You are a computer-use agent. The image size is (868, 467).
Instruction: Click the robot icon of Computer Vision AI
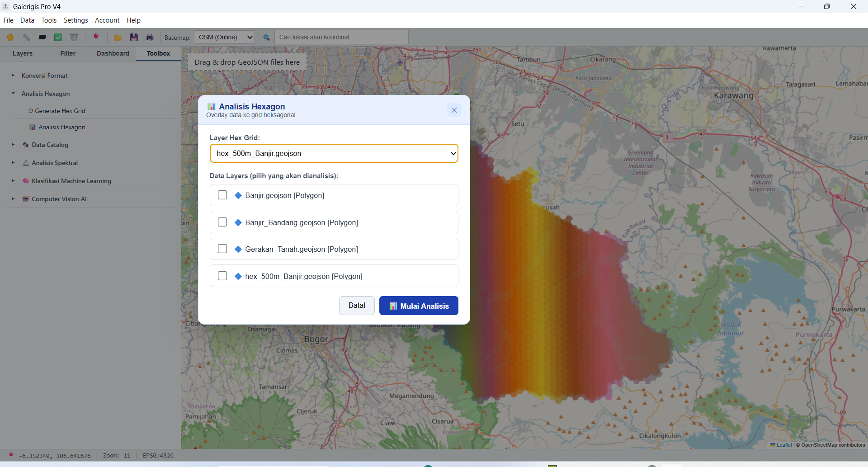[x=26, y=199]
